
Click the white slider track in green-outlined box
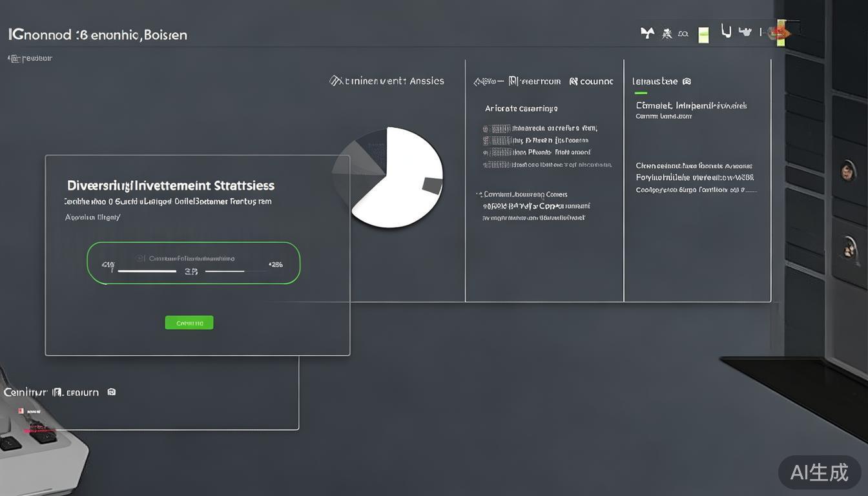[x=147, y=272]
